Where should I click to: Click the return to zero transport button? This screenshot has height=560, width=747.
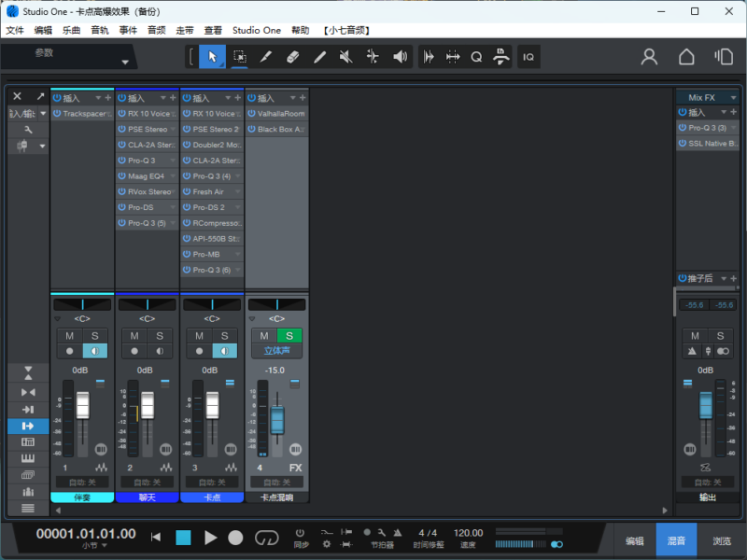pos(156,538)
